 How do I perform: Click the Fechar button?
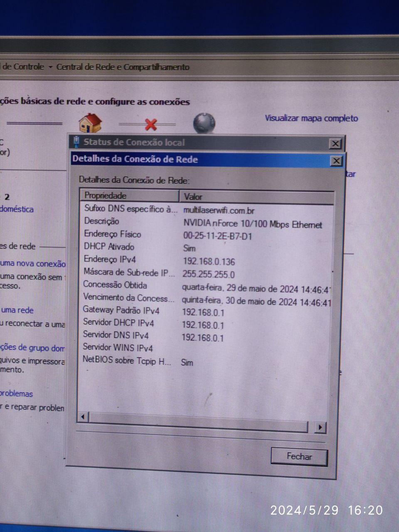tap(299, 456)
